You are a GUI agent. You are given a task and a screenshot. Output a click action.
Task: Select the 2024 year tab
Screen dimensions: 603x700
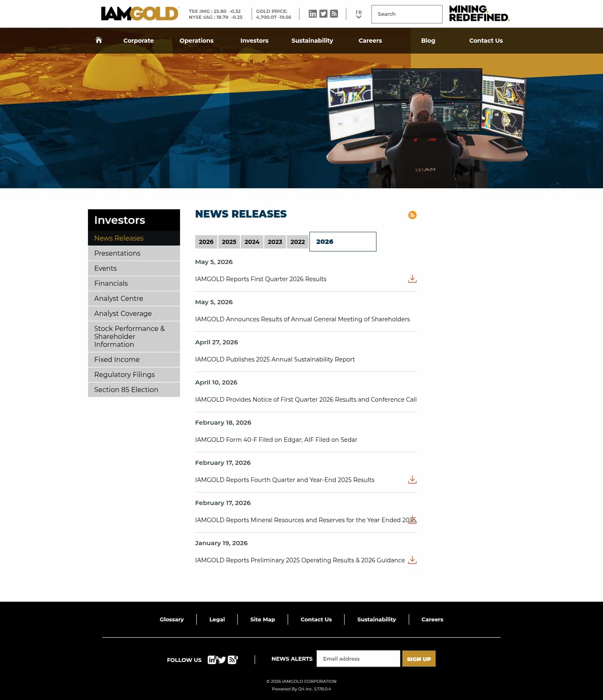pos(252,242)
